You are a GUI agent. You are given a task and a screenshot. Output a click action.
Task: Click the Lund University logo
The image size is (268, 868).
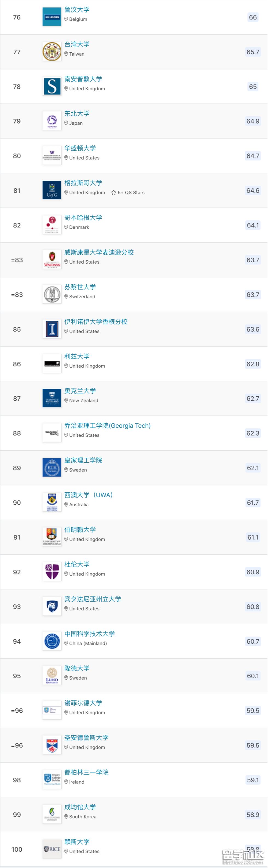tap(52, 676)
